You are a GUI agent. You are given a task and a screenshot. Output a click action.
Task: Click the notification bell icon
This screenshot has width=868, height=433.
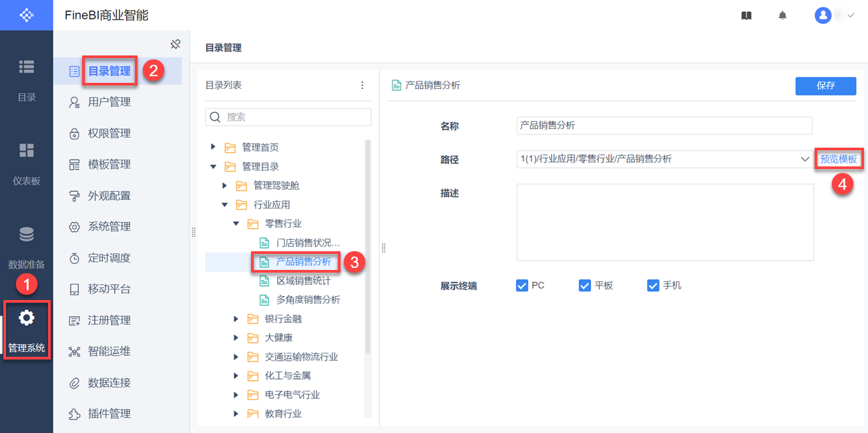tap(783, 15)
